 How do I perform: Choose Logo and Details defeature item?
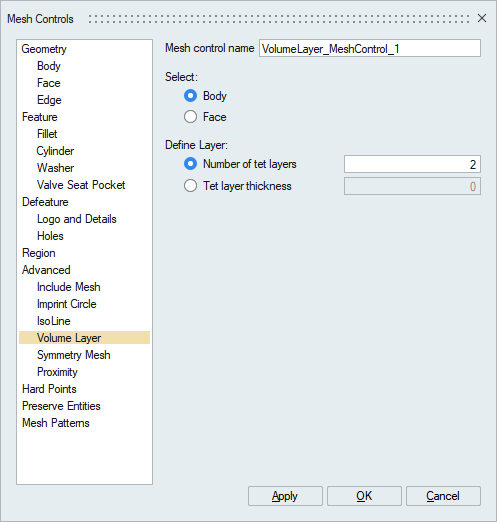point(77,219)
